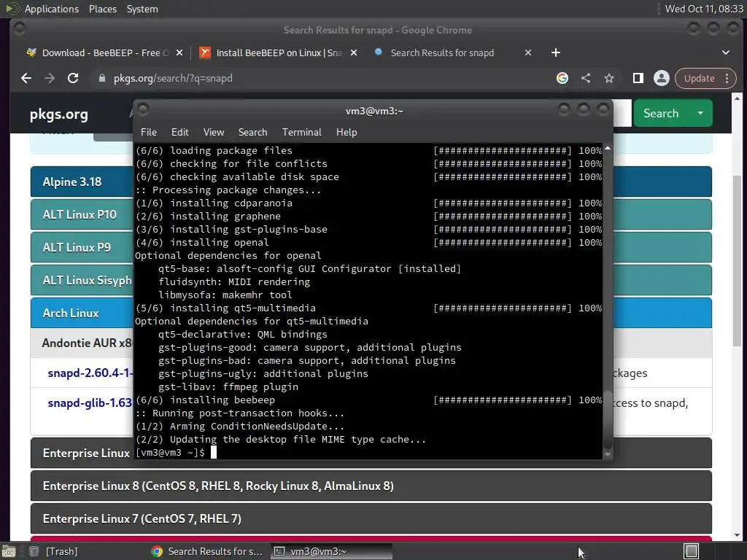This screenshot has height=560, width=747.
Task: Switch to Chrome Search Results taskbar item
Action: (x=208, y=551)
